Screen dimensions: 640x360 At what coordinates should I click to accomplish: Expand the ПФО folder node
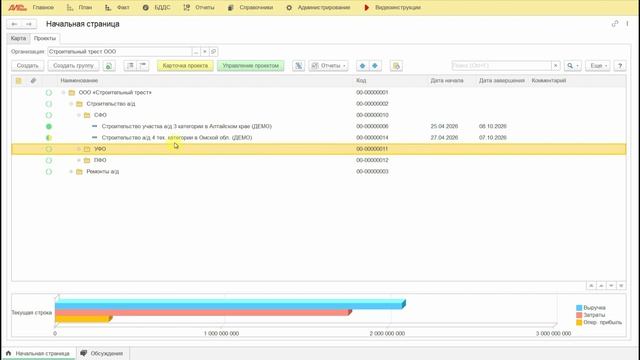pyautogui.click(x=79, y=160)
